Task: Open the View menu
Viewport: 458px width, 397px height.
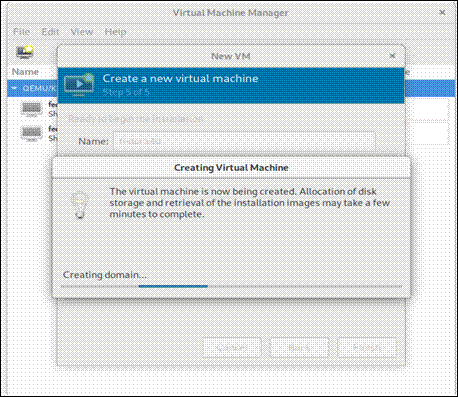Action: tap(82, 32)
